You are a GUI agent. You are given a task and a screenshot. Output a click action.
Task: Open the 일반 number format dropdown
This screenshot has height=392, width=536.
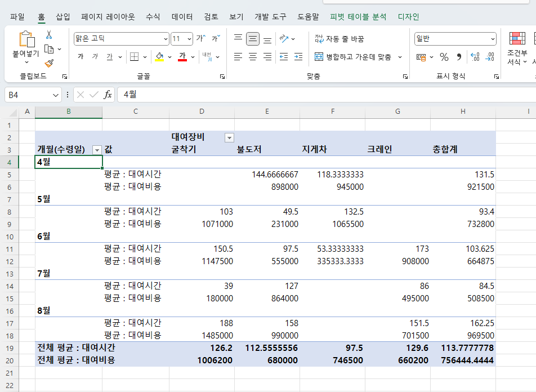pyautogui.click(x=493, y=39)
